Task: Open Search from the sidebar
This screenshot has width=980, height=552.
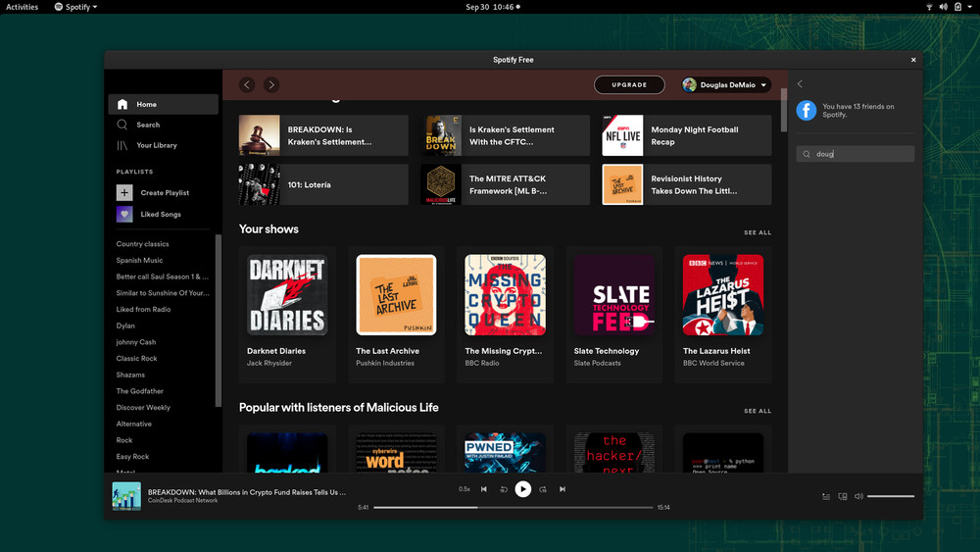Action: [122, 125]
